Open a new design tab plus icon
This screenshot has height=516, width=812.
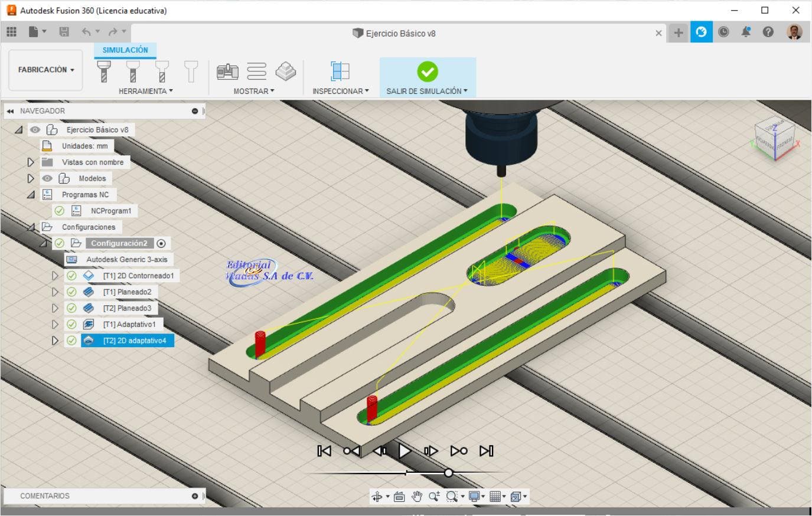coord(679,33)
